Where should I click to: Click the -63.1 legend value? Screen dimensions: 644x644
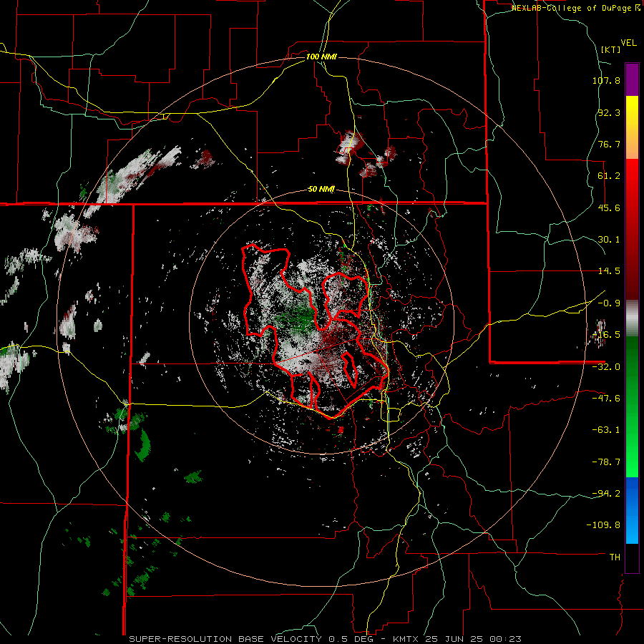(606, 430)
